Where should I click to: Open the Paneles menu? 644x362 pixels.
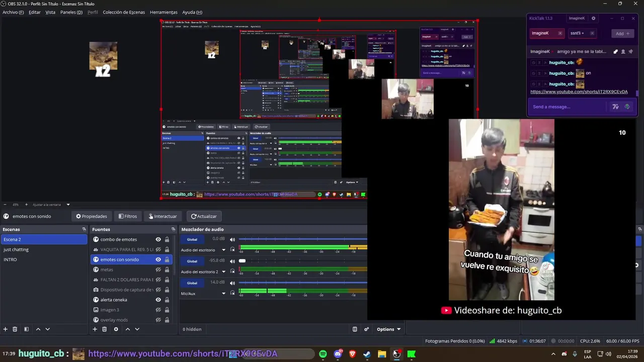pyautogui.click(x=71, y=12)
